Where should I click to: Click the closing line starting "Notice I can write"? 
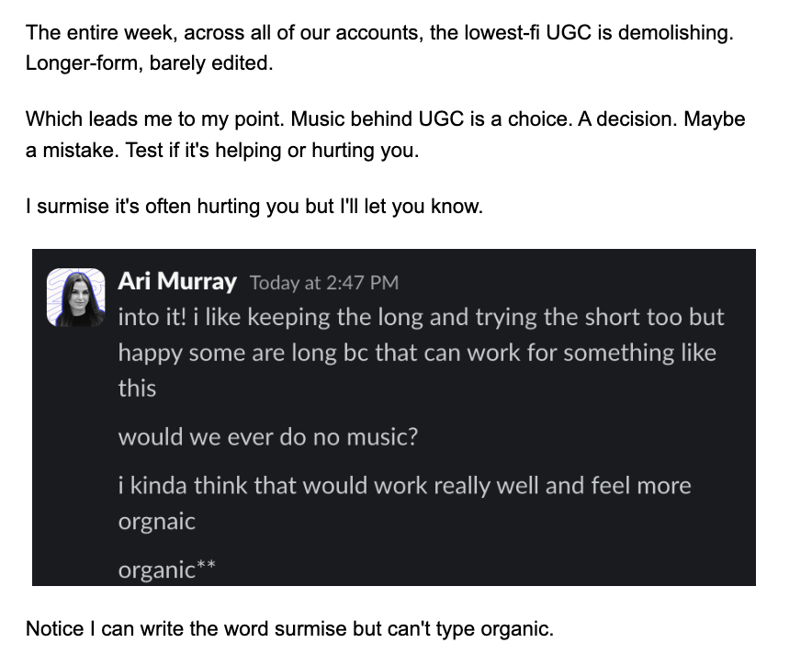pyautogui.click(x=289, y=629)
